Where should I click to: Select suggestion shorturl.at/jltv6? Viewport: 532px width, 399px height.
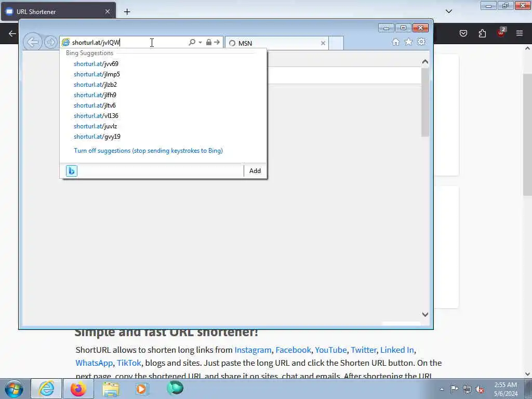(x=95, y=105)
